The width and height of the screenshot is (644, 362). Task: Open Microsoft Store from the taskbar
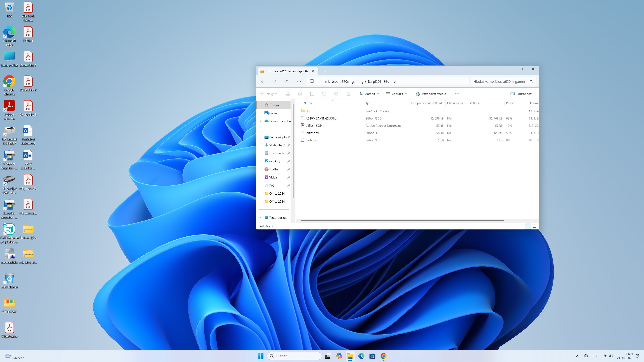point(372,356)
